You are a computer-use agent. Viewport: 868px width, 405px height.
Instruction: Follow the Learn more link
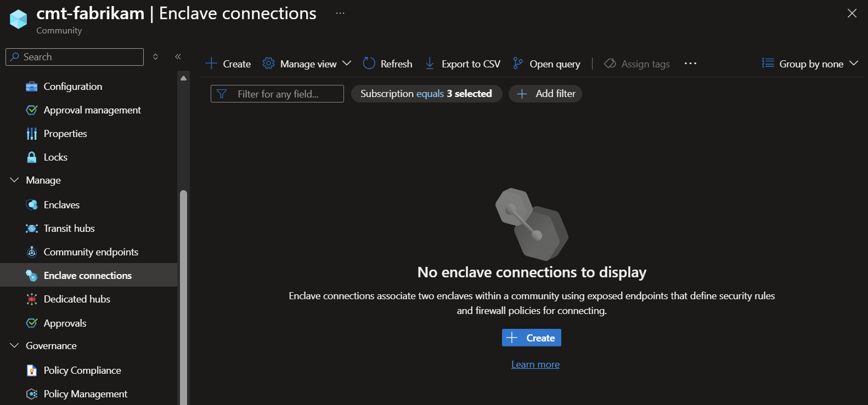536,364
